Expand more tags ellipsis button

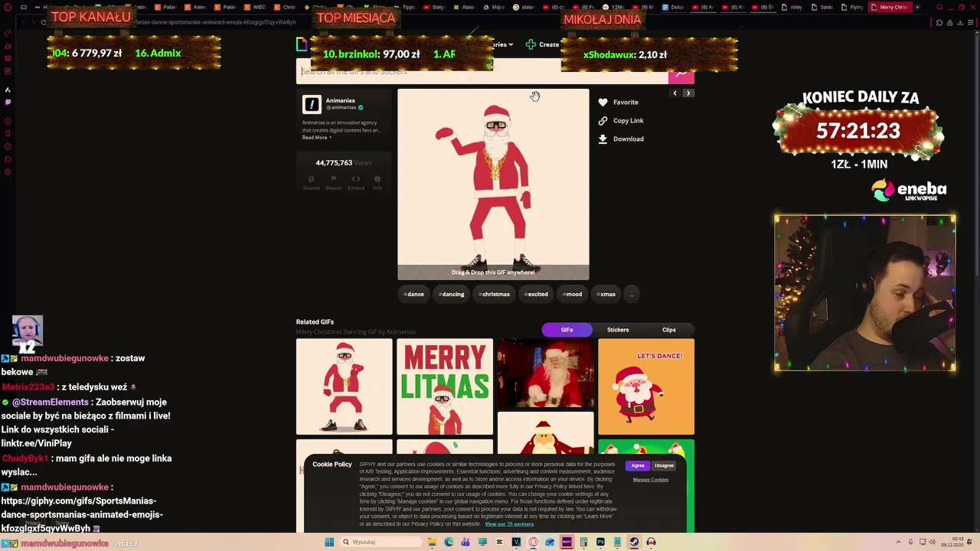click(632, 294)
